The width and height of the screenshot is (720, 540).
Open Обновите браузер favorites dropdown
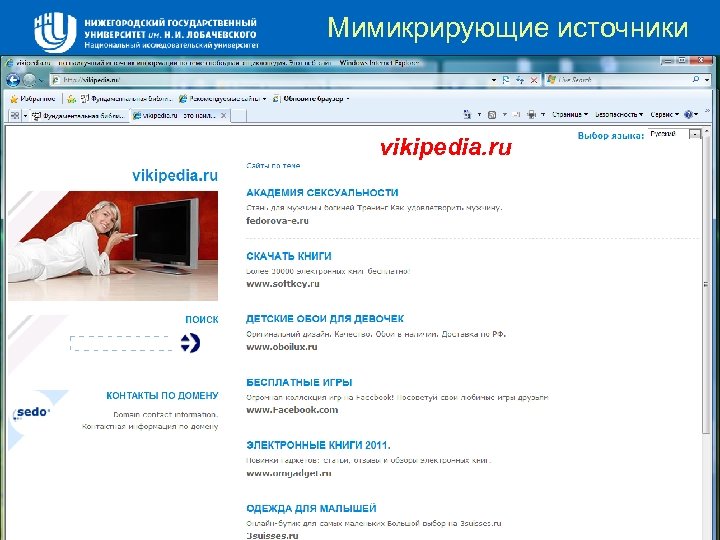311,99
